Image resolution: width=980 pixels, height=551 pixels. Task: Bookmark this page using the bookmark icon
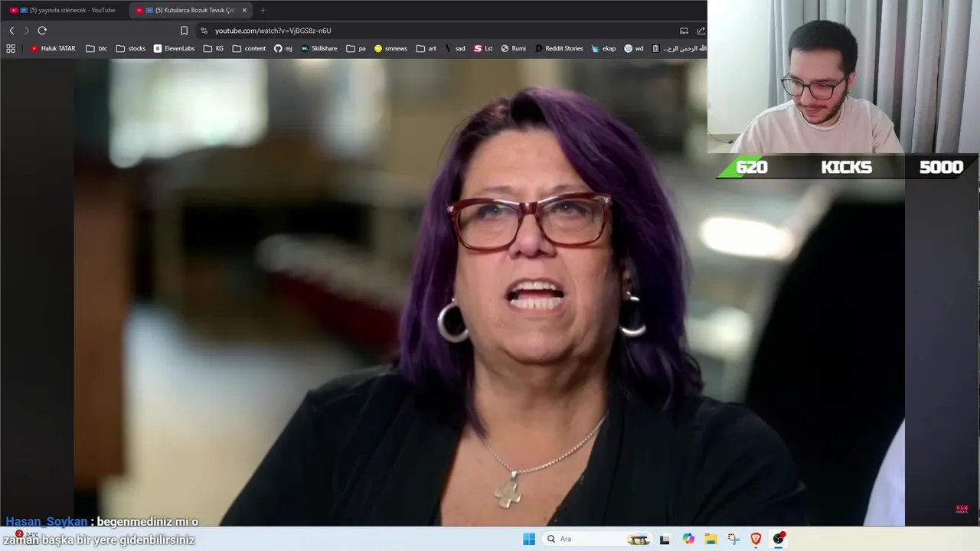click(x=184, y=31)
